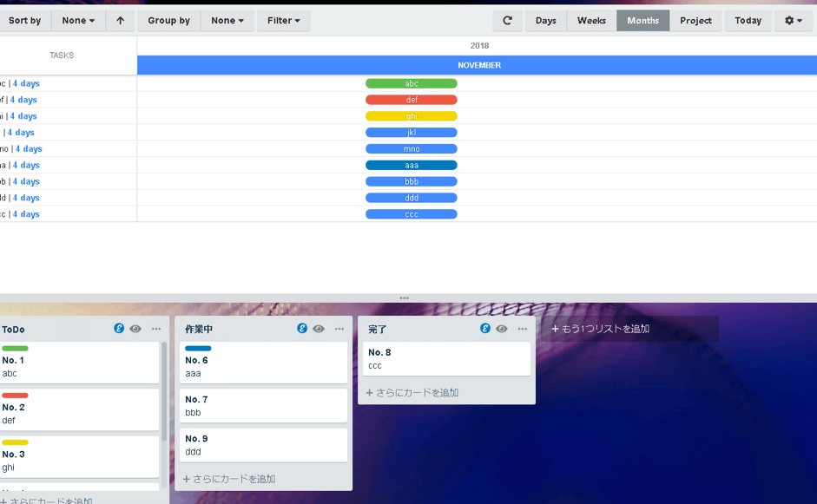
Task: Jump to Today in the timeline
Action: (748, 21)
